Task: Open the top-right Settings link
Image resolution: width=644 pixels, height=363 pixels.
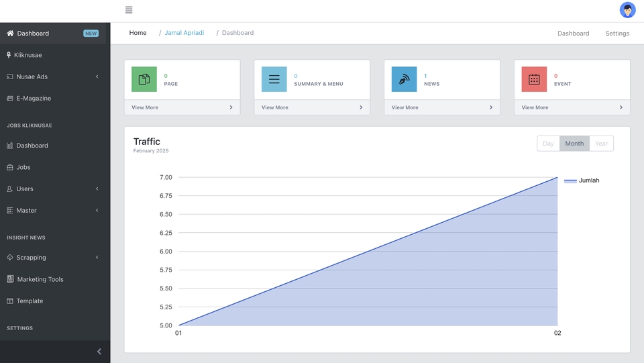Action: tap(617, 34)
